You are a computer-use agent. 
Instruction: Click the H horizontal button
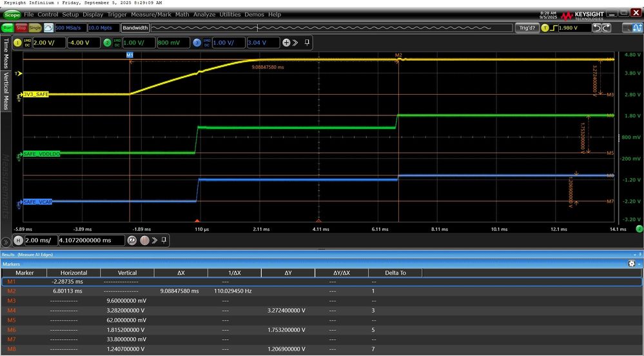(x=18, y=240)
